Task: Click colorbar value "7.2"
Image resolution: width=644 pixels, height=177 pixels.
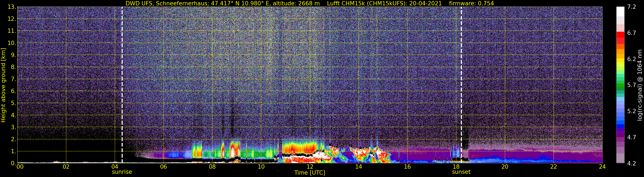Action: [x=632, y=7]
